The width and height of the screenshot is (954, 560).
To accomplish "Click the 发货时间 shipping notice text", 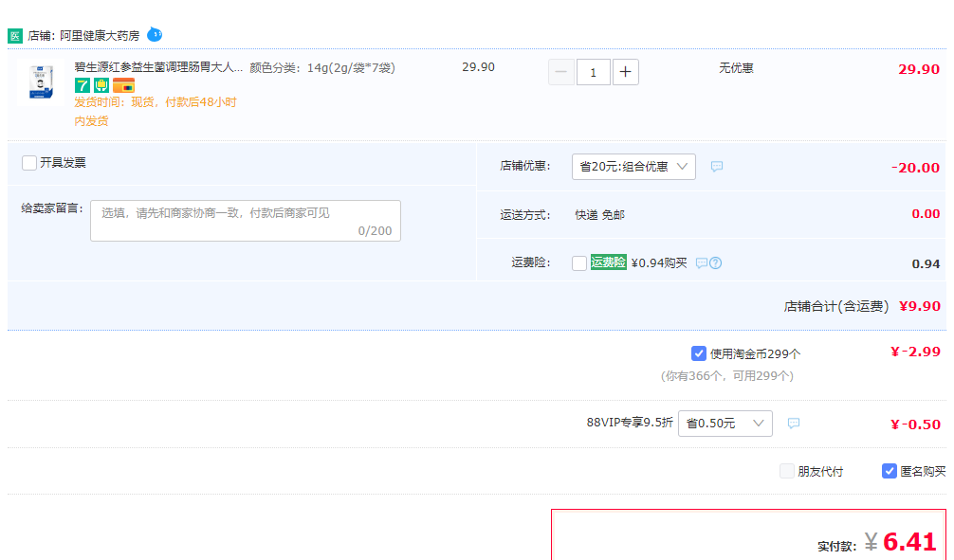I will pos(156,111).
